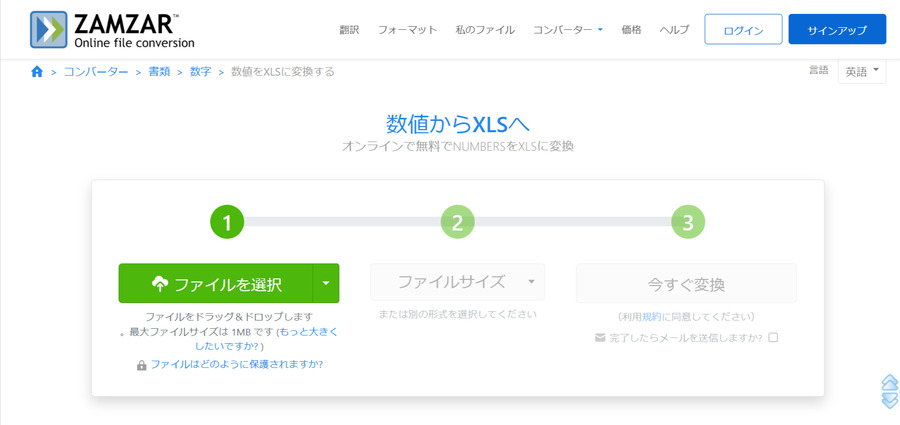Screen dimensions: 900x425
Task: Click 数値をXLSに変換する breadcrumb text
Action: 283,72
